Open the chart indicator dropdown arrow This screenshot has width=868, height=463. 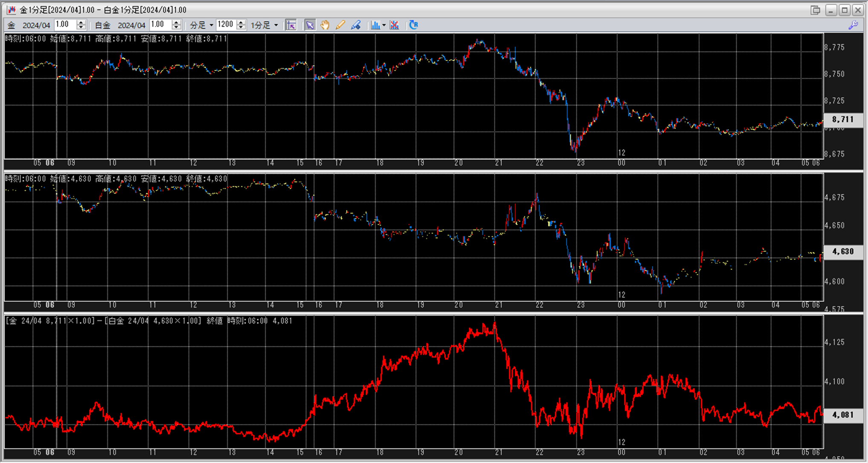(384, 25)
